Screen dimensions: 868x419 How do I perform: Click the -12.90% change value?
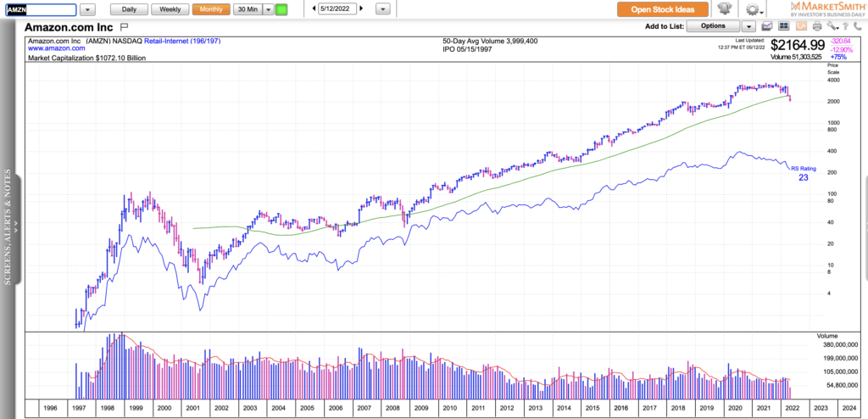tap(842, 49)
